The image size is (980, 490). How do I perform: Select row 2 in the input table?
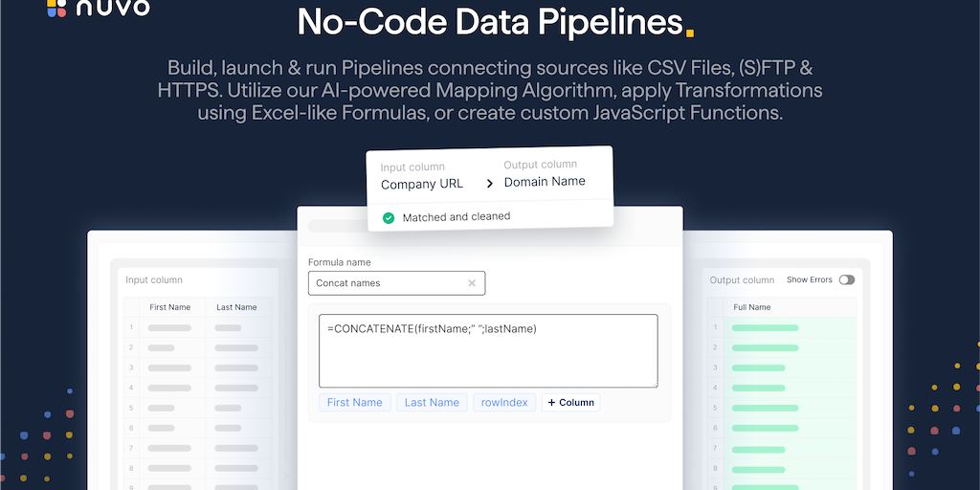pos(131,347)
